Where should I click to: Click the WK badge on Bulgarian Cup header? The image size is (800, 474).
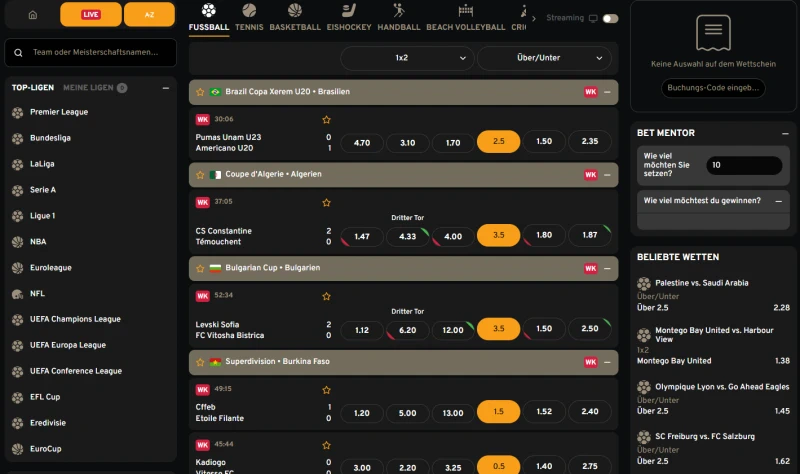pyautogui.click(x=590, y=268)
